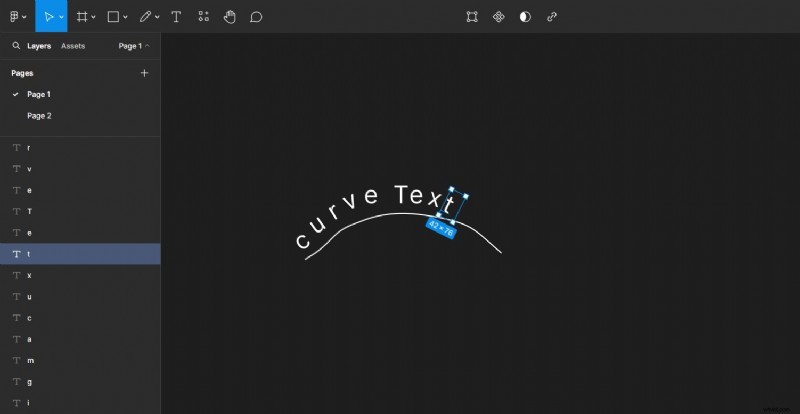Click the Edit Object icon

[472, 17]
